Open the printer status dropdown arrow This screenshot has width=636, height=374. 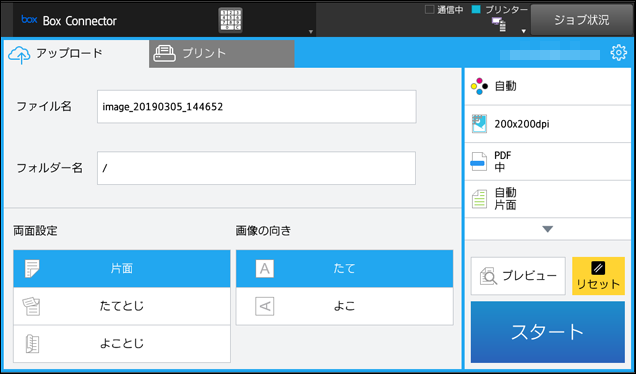click(x=524, y=31)
